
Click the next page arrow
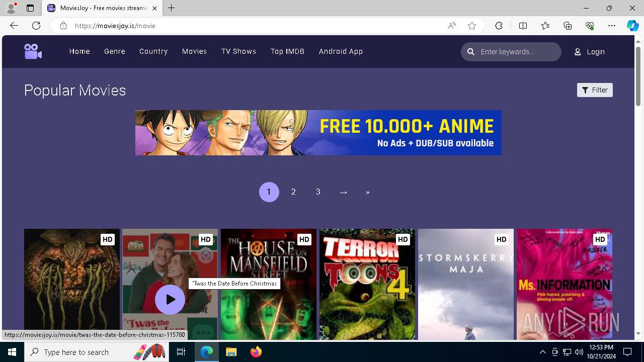(x=343, y=192)
